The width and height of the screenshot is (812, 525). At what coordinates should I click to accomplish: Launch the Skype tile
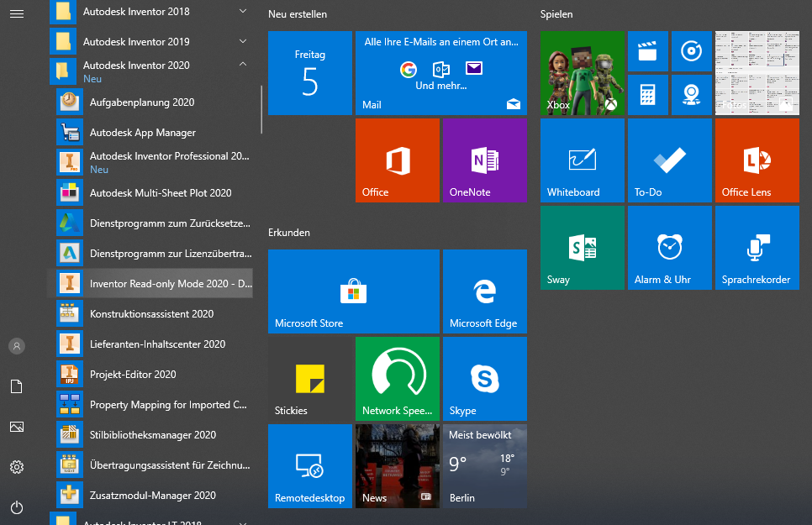click(484, 379)
